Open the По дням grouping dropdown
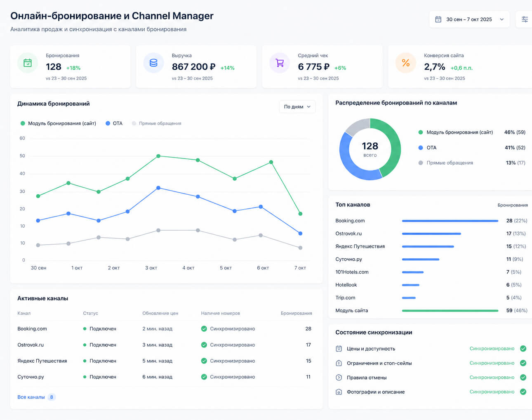532x420 pixels. pos(297,106)
